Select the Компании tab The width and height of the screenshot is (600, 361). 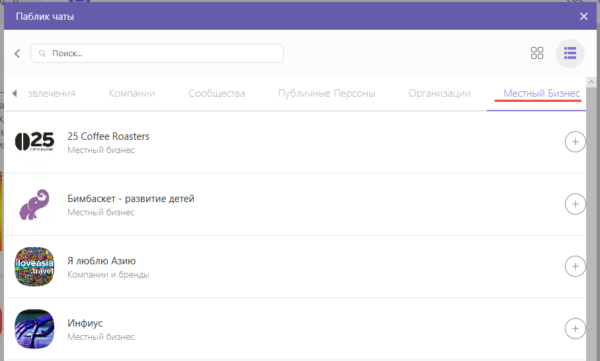point(132,93)
